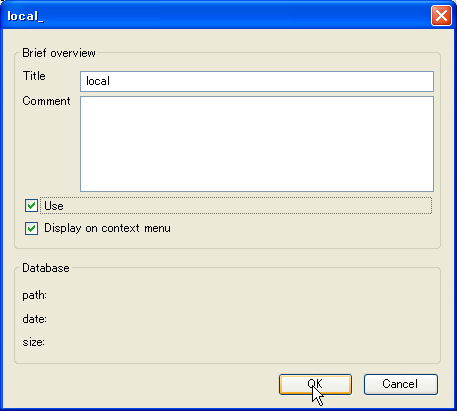
Task: Select the local_ window title bar
Action: point(217,16)
